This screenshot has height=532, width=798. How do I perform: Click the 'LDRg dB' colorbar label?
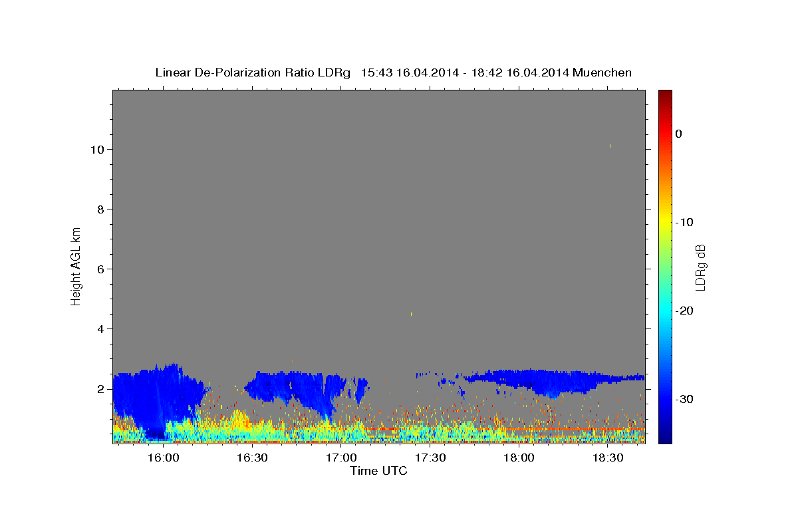(x=700, y=267)
